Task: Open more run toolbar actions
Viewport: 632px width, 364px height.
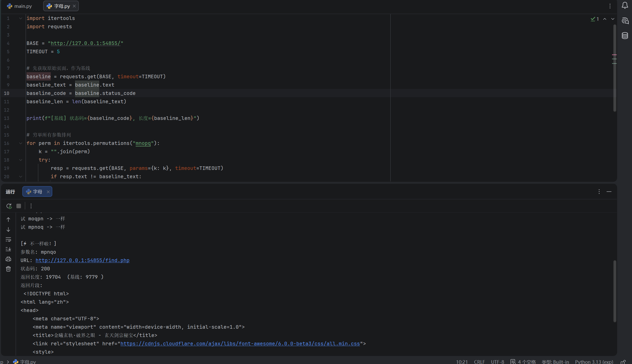Action: coord(31,206)
